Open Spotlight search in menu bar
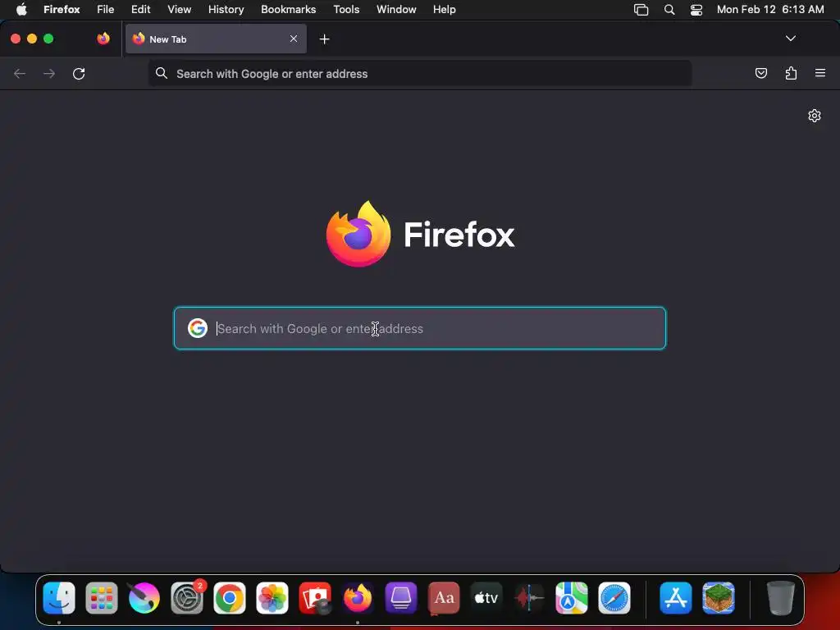This screenshot has width=840, height=630. coord(669,10)
